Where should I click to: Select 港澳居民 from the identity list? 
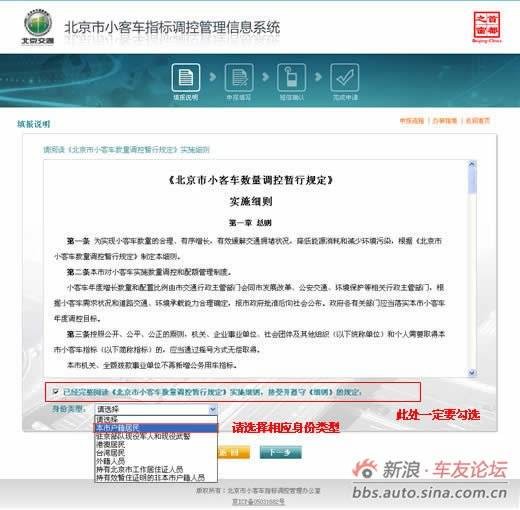tap(156, 444)
